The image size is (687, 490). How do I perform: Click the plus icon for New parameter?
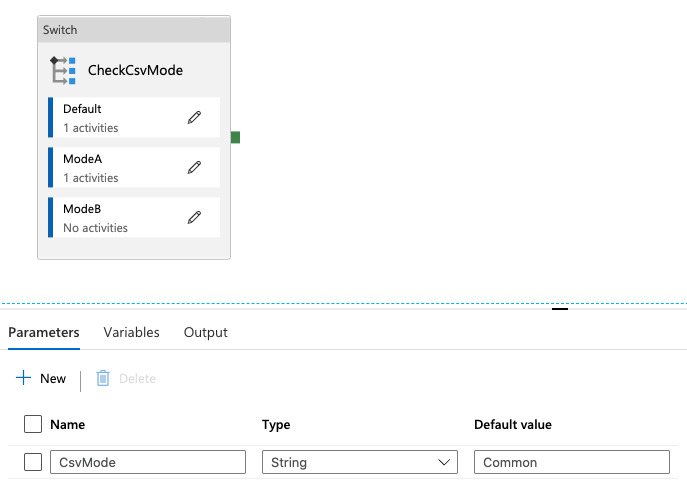24,378
